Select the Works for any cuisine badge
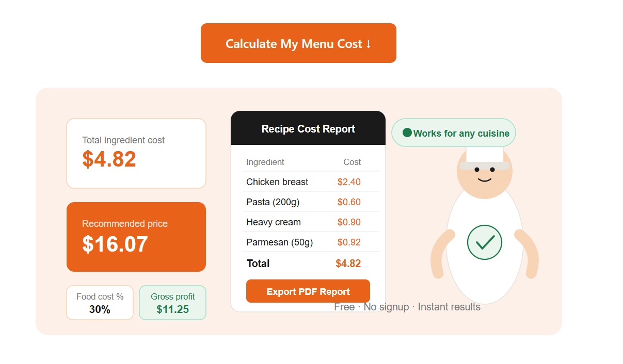This screenshot has height=364, width=623. (454, 133)
